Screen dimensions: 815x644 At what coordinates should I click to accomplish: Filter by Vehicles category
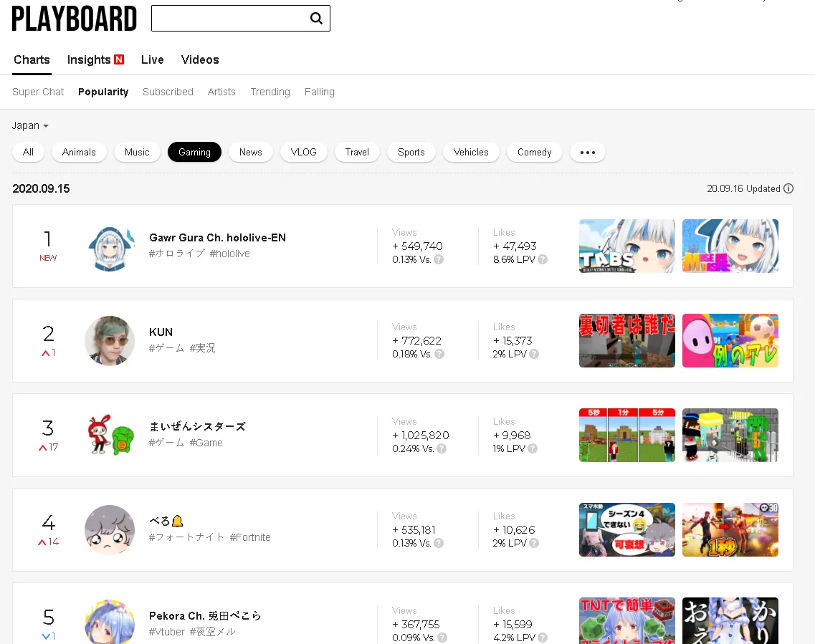coord(471,152)
